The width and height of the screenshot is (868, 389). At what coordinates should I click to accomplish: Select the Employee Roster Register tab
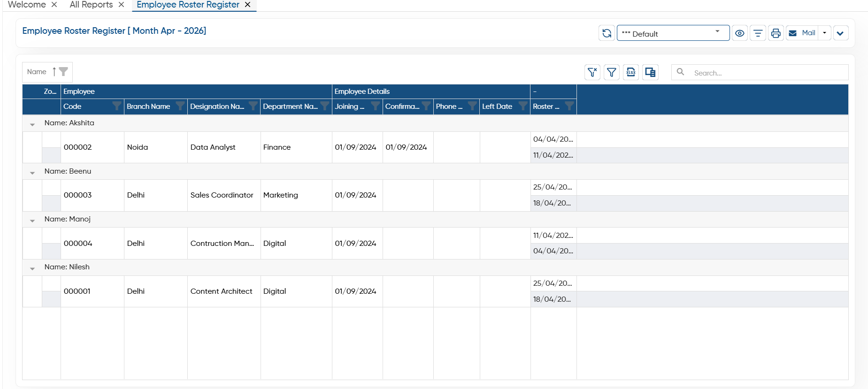click(188, 5)
